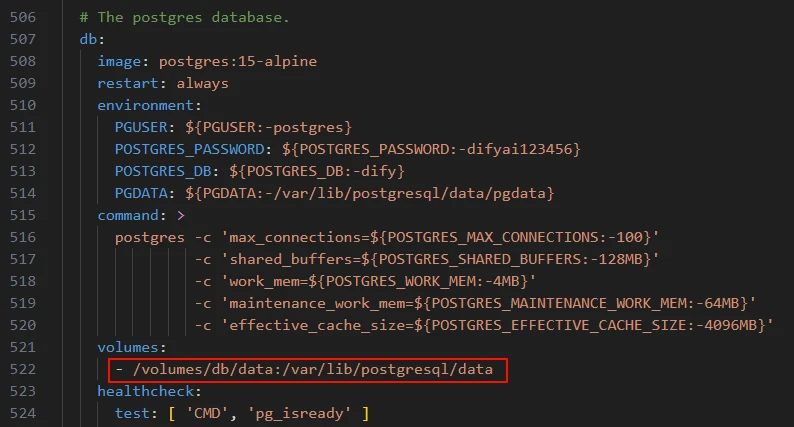Click line number 506 in gutter
This screenshot has height=427, width=794.
(x=23, y=17)
